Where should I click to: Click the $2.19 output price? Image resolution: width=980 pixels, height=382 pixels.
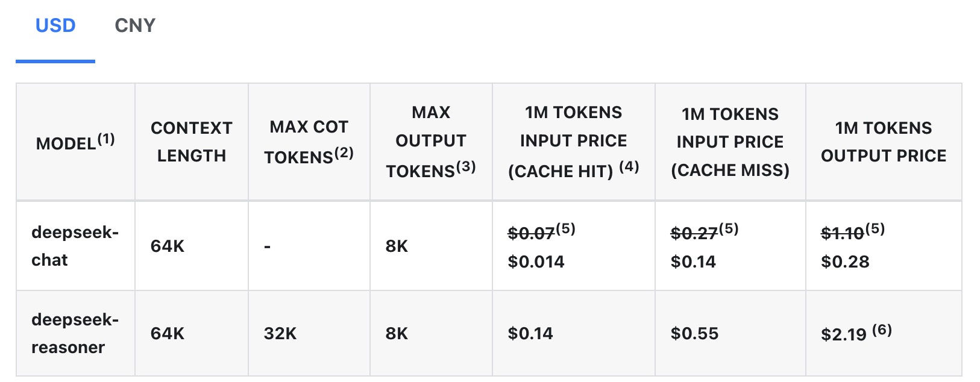click(843, 334)
